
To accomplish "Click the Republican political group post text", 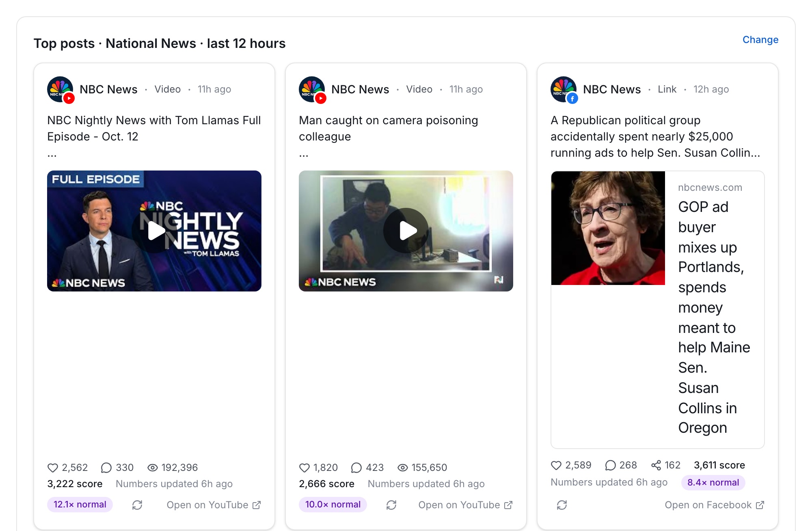I will [x=655, y=136].
